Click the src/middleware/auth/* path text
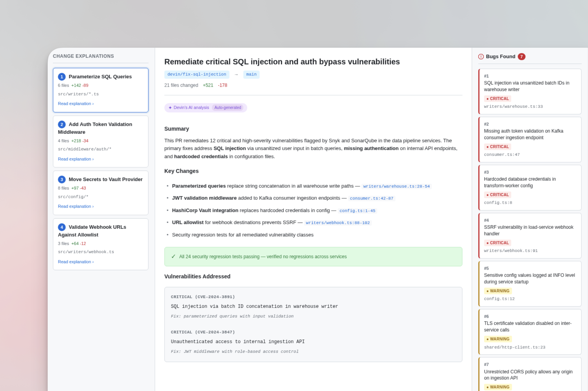588x391 pixels. (x=85, y=149)
